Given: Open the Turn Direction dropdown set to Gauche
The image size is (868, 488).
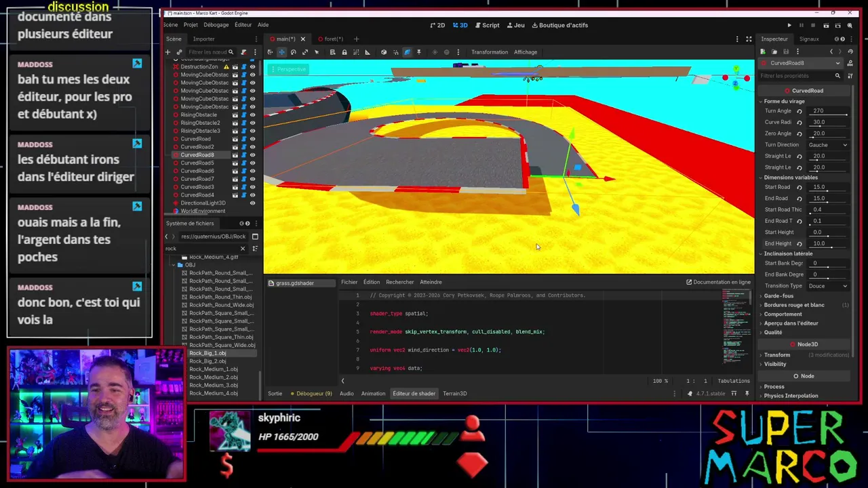Looking at the screenshot, I should [x=828, y=145].
